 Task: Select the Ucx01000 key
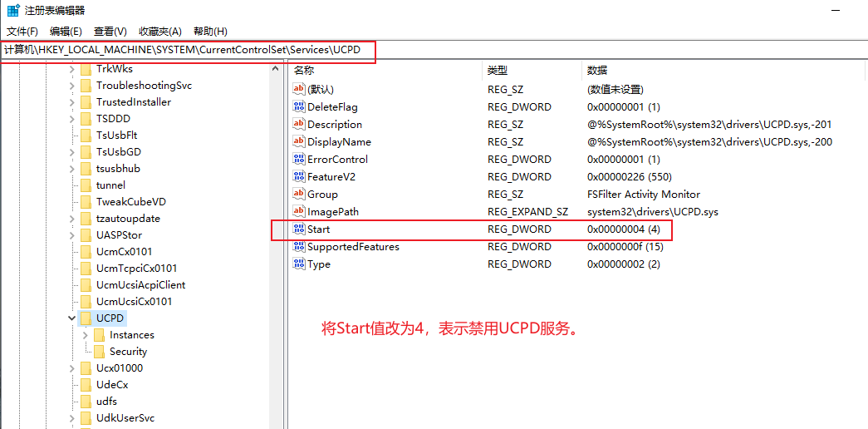[x=120, y=368]
